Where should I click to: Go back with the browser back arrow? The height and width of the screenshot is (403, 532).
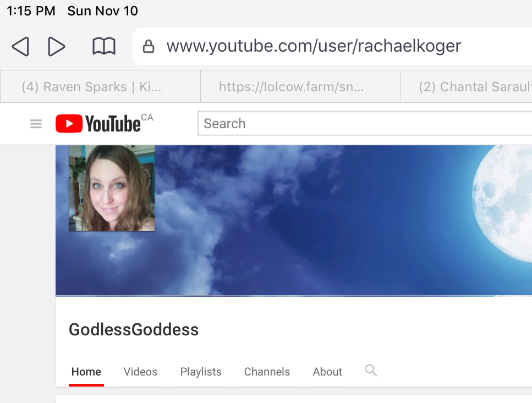coord(20,46)
